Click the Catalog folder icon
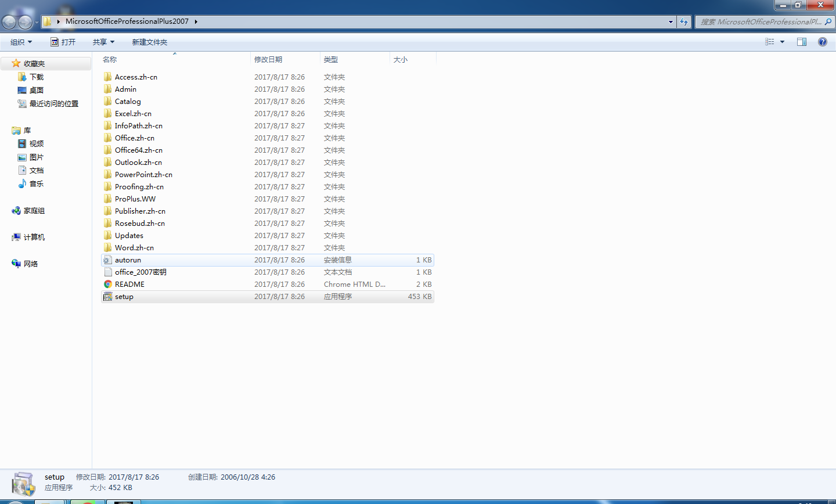 pos(108,101)
